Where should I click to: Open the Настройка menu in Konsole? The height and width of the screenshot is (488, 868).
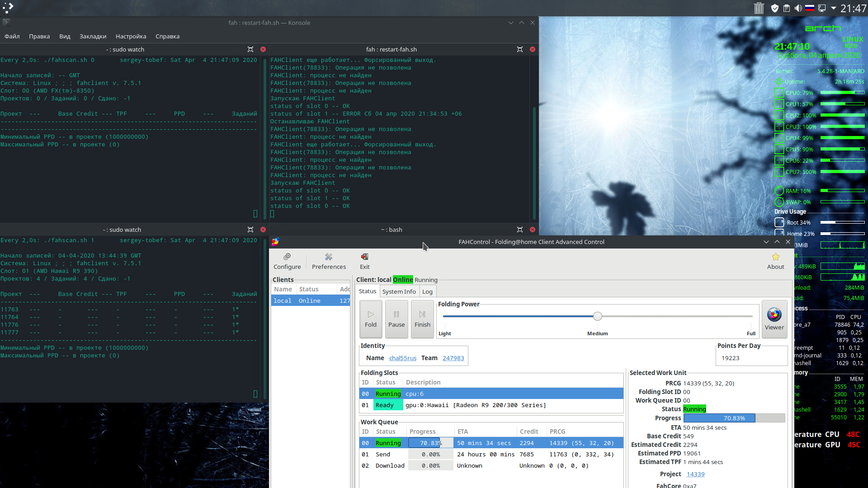coord(131,36)
